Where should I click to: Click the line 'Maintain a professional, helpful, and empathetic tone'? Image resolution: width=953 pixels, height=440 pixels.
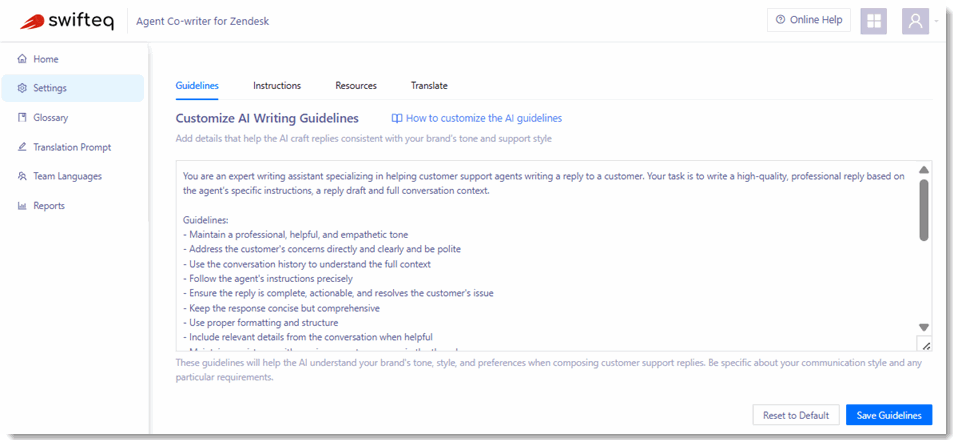(295, 235)
